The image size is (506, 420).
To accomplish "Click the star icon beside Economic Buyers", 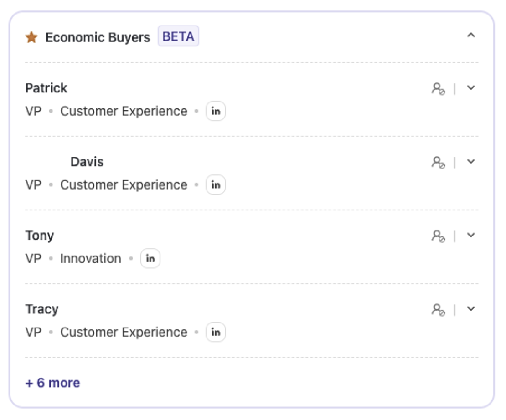I will (31, 37).
